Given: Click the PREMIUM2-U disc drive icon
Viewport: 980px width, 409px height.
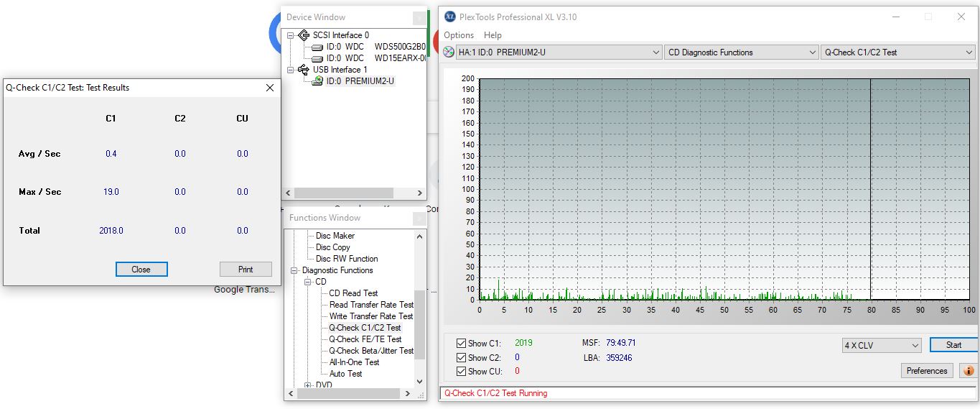Looking at the screenshot, I should click(x=317, y=81).
